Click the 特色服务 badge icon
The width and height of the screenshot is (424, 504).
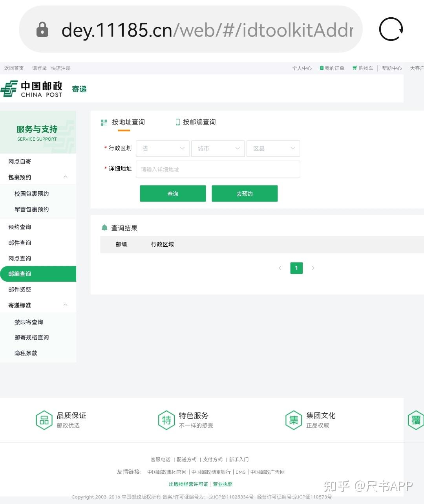(x=166, y=420)
